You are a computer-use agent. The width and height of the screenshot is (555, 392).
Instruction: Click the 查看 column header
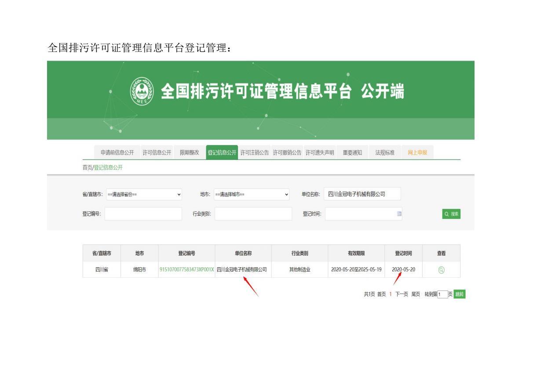click(441, 253)
